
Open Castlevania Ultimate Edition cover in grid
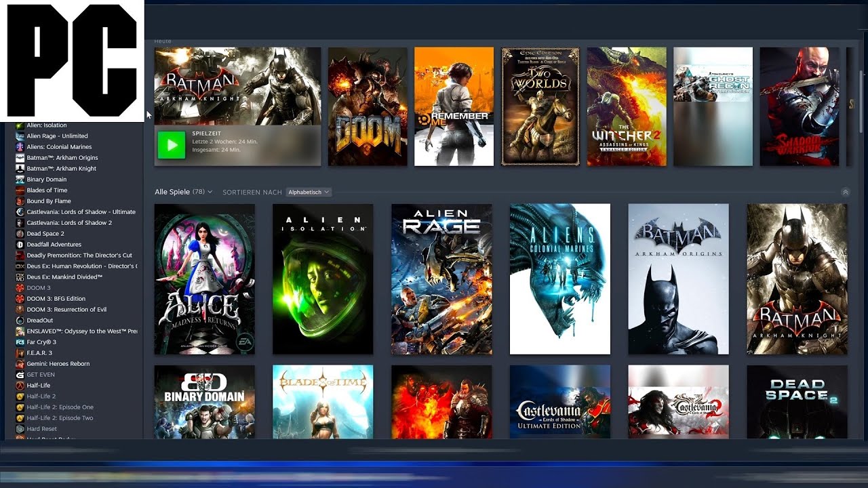coord(560,402)
